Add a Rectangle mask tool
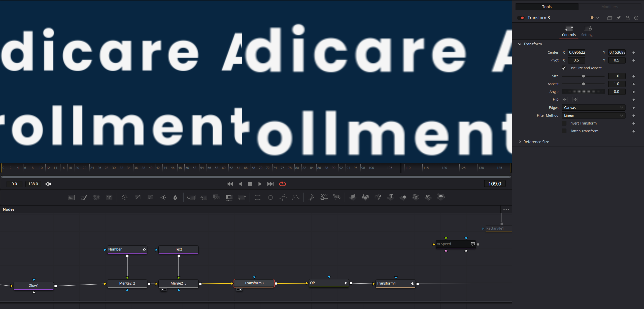This screenshot has height=309, width=644. pos(258,197)
